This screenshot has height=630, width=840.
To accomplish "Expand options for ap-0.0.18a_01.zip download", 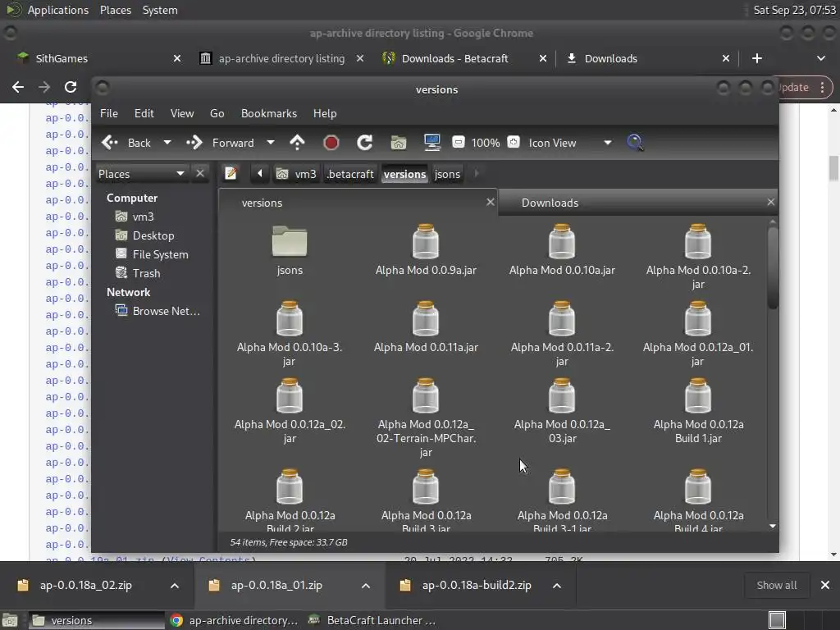I will [366, 586].
